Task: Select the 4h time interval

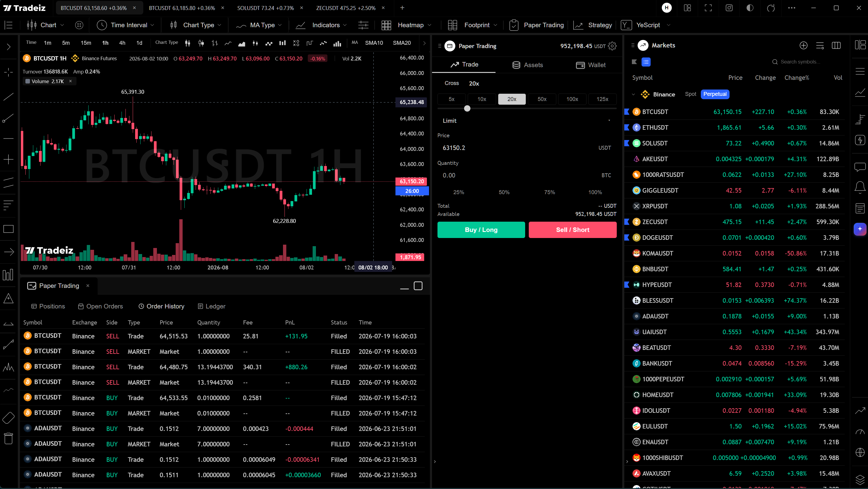Action: (x=122, y=43)
